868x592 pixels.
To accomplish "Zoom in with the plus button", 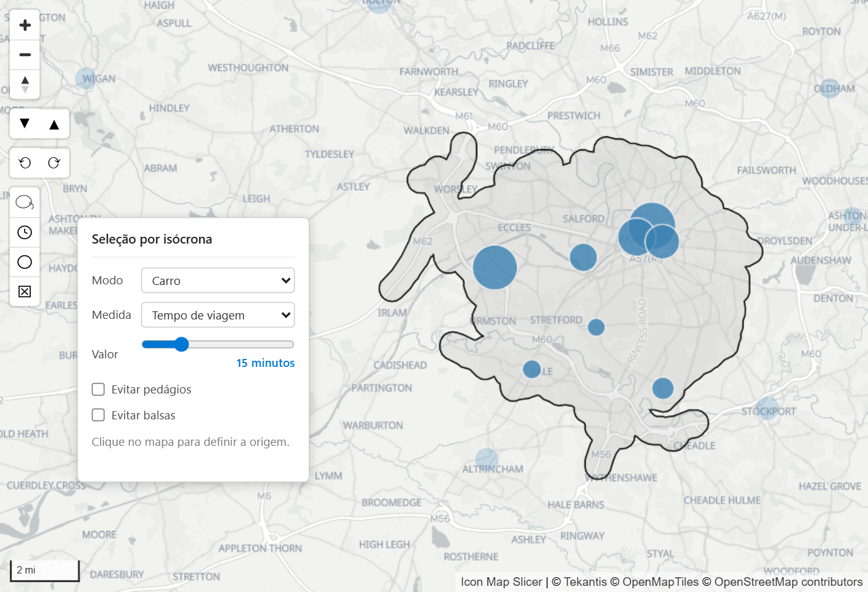I will [25, 25].
